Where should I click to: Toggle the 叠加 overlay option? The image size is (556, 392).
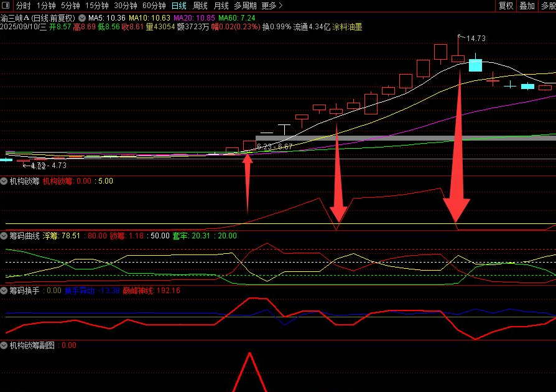pos(526,6)
